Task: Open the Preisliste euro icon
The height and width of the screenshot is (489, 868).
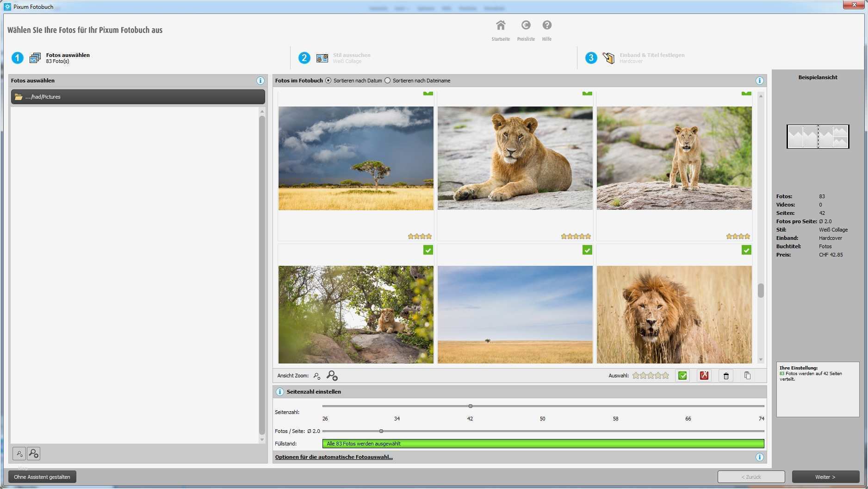Action: 526,25
